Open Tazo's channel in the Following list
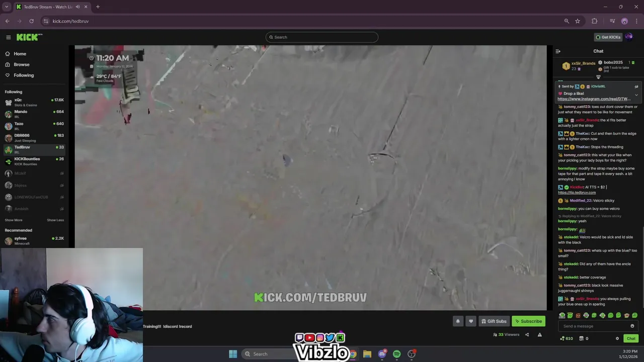Image resolution: width=644 pixels, height=362 pixels. (34, 126)
